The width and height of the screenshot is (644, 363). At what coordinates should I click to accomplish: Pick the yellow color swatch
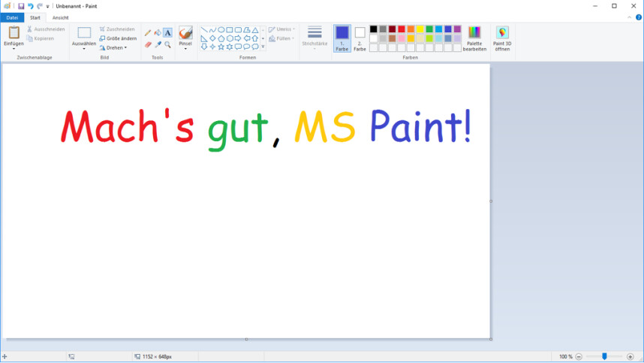click(x=420, y=29)
